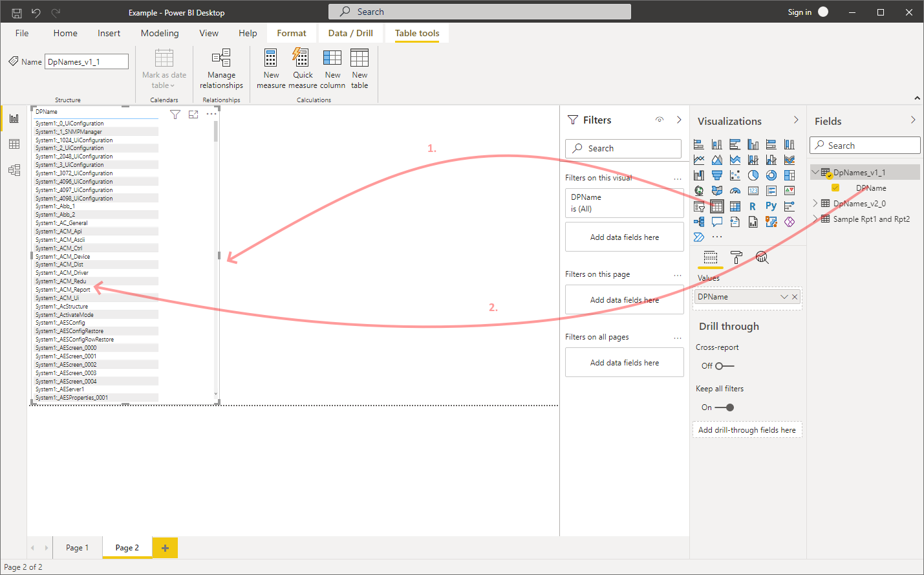Select the Map visualization icon

coord(699,190)
